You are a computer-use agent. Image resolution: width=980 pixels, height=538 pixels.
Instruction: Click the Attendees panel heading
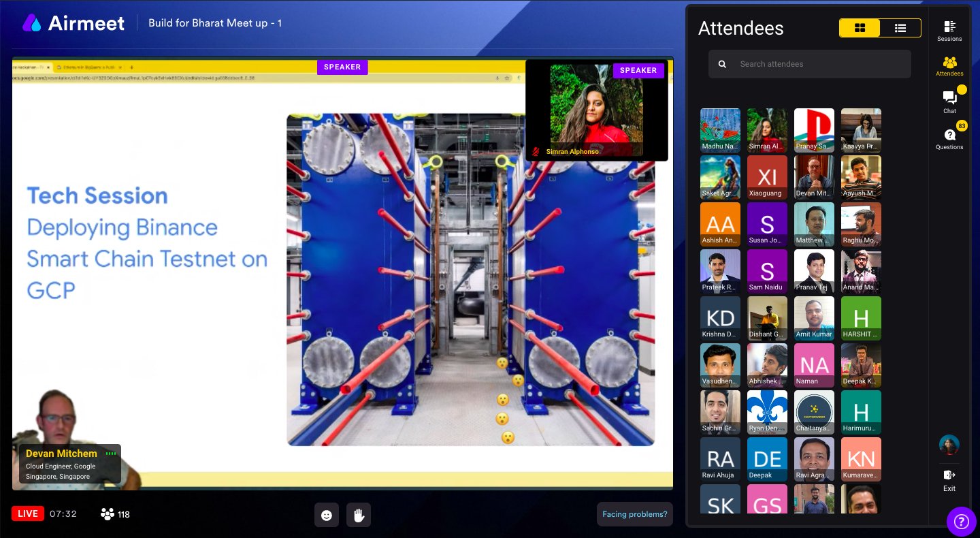(x=741, y=29)
